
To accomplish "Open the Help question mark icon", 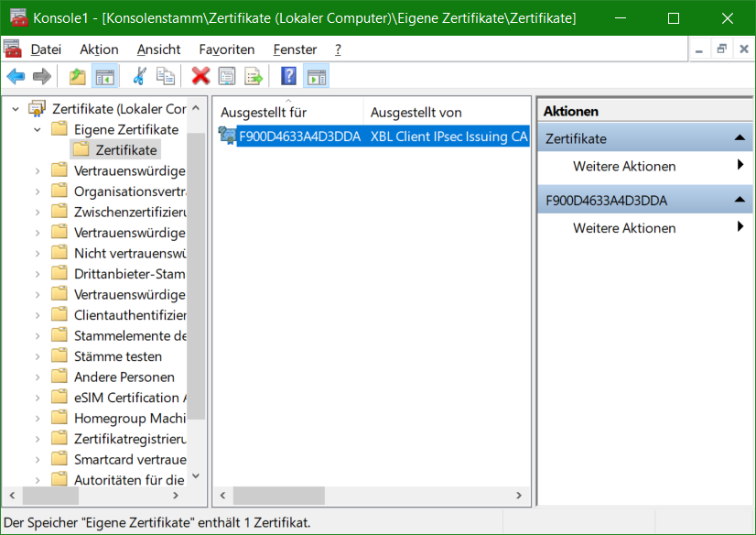I will pos(288,76).
